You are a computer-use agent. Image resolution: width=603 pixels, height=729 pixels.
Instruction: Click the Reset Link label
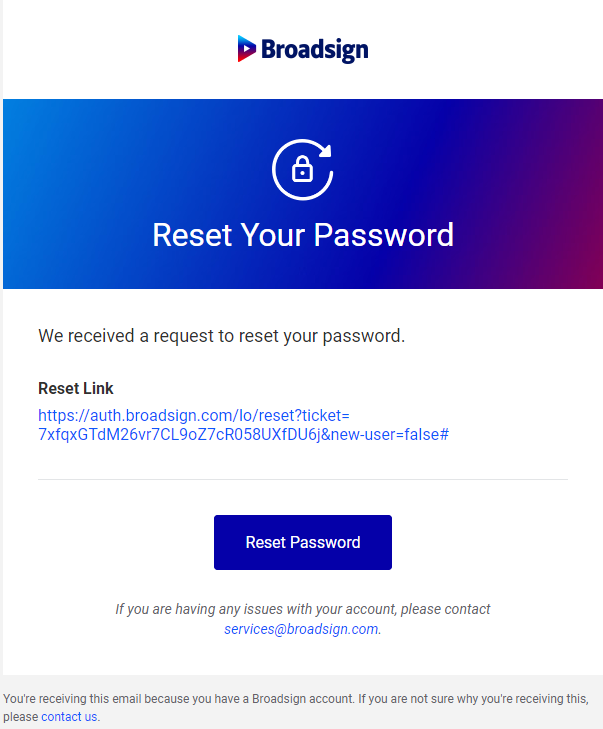[76, 388]
